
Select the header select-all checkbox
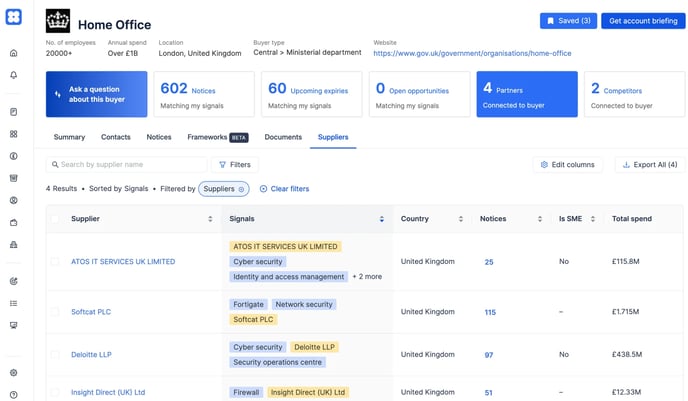point(55,218)
